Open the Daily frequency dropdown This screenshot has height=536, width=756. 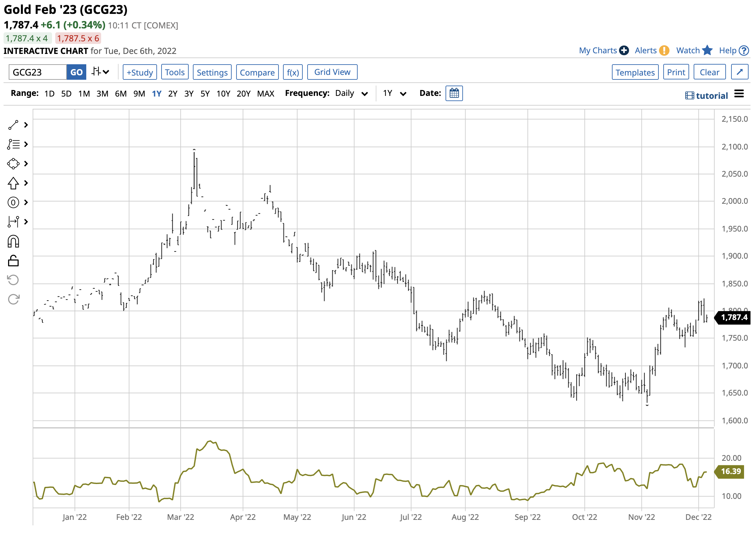(352, 94)
